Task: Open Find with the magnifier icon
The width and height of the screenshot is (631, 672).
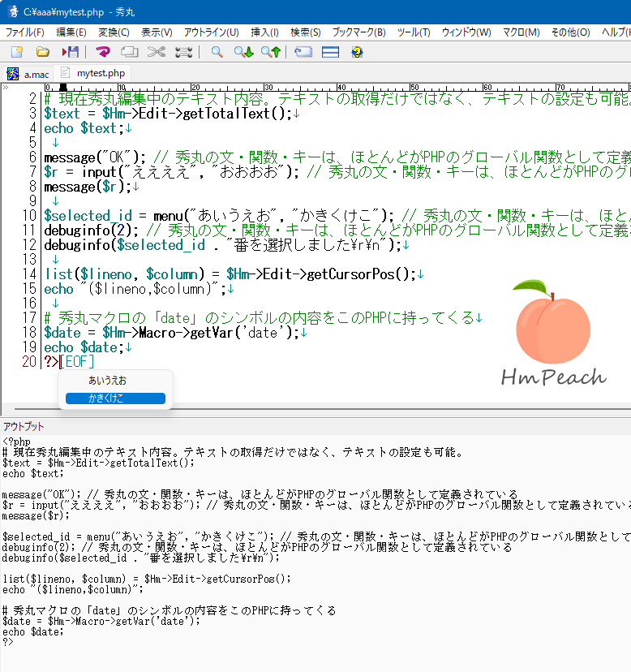Action: click(x=217, y=52)
